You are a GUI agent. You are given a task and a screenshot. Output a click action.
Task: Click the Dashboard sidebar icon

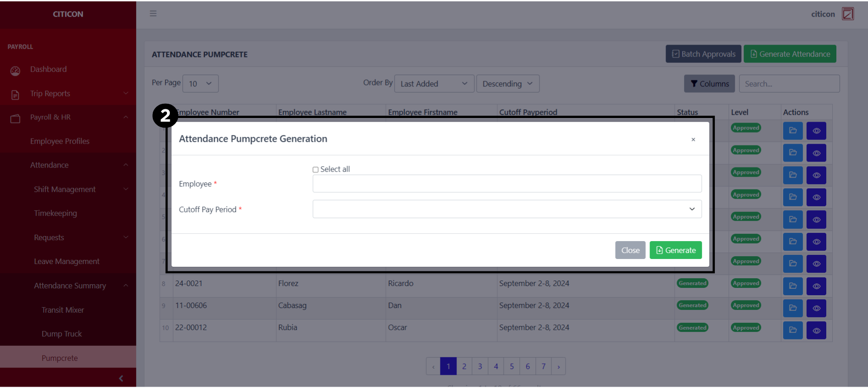pos(15,70)
